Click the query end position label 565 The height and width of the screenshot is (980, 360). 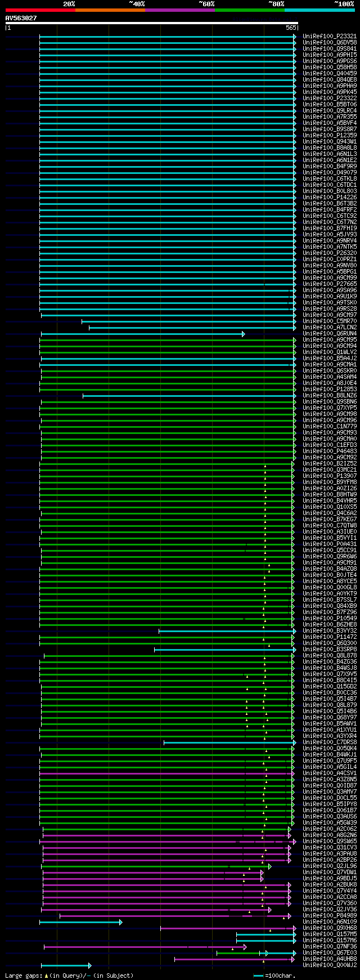click(291, 28)
